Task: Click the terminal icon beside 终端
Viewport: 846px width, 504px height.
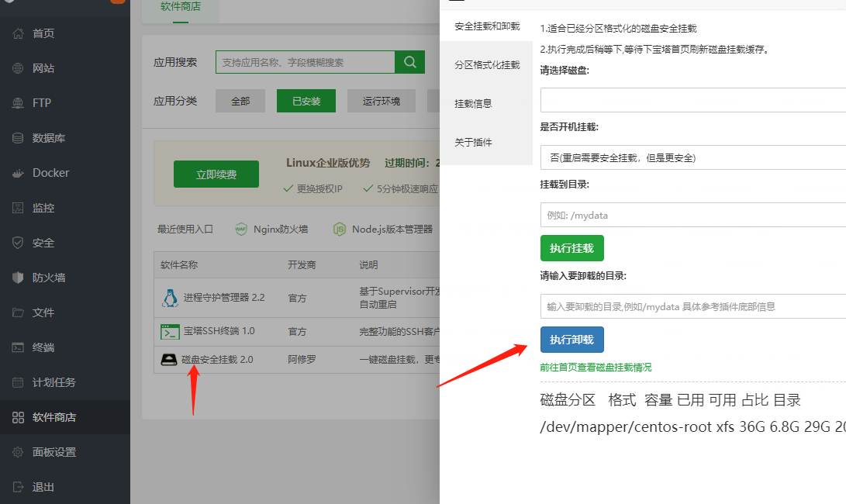Action: coord(18,347)
